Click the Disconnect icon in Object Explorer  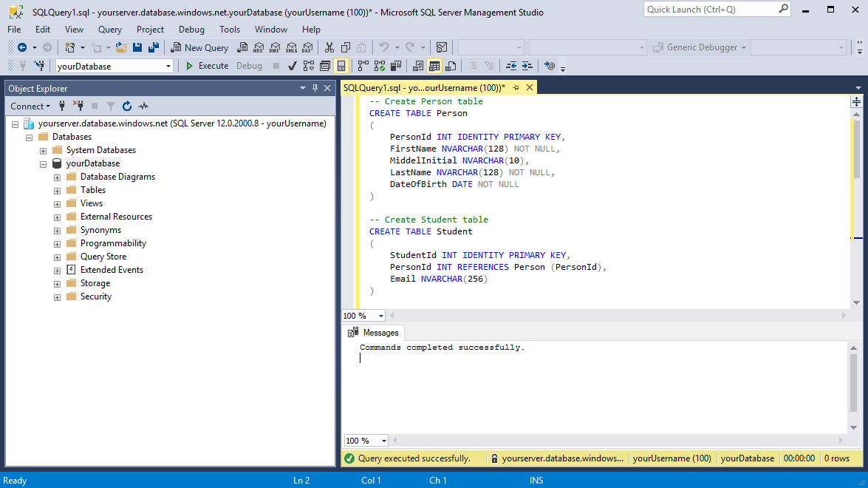pos(80,106)
